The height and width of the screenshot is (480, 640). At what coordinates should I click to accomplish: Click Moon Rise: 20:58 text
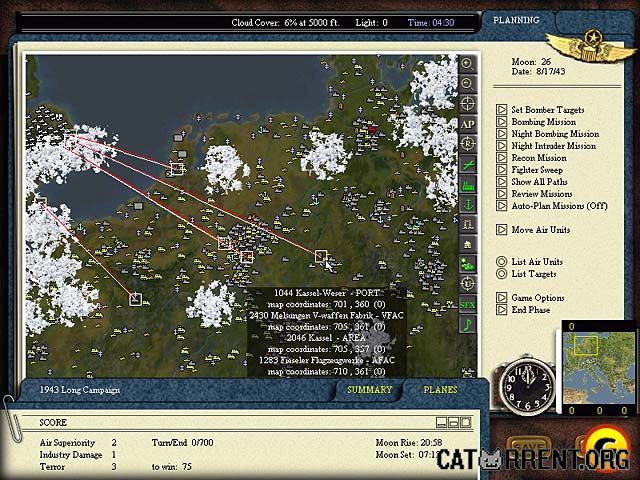409,442
